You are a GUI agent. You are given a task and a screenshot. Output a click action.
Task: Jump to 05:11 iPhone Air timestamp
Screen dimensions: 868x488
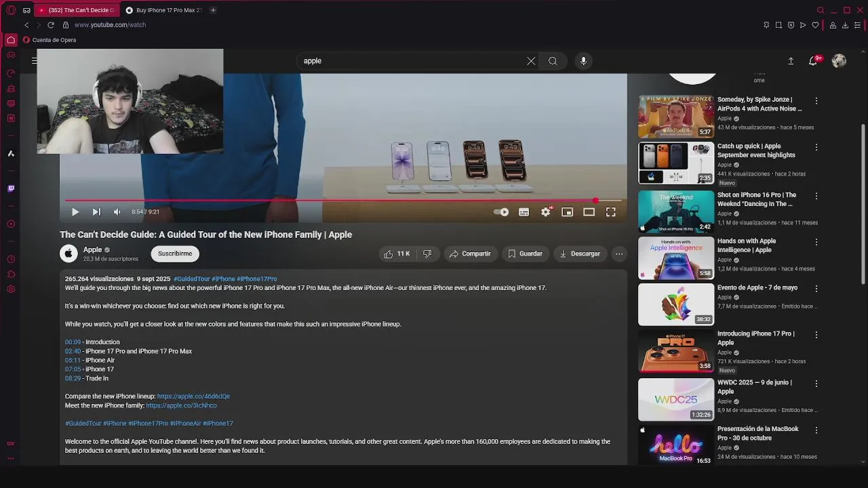point(73,360)
